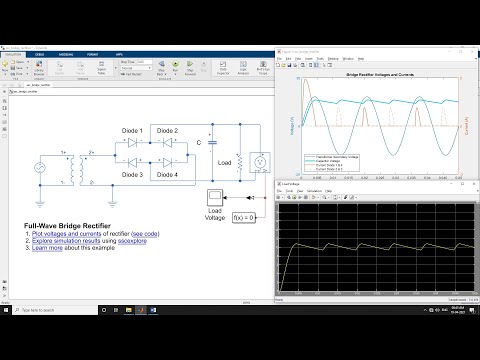Click Step Forward icon in scope toolbar
Screen dimensions: 480x360
pyautogui.click(x=300, y=197)
